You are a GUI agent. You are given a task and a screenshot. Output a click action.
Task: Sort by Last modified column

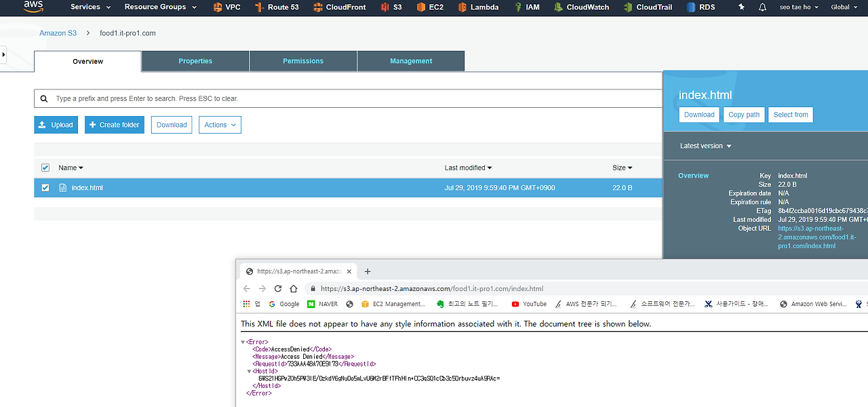point(468,168)
